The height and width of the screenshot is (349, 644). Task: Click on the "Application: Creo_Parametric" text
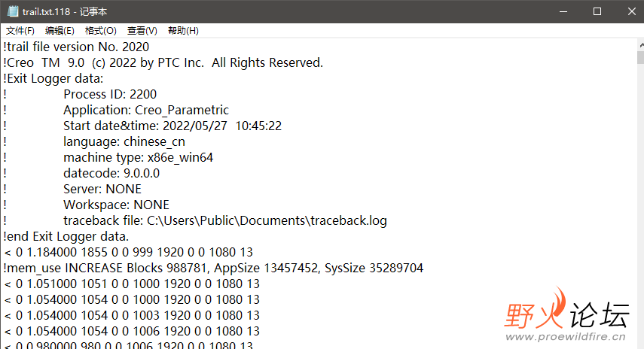pos(146,110)
